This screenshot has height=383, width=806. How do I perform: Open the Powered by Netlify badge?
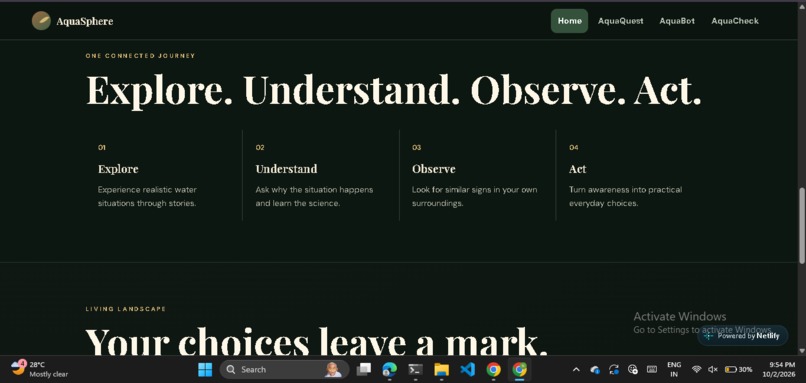(x=743, y=336)
